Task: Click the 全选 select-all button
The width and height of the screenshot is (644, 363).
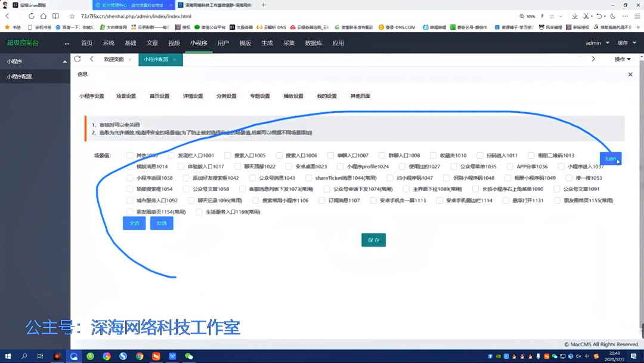Action: (x=134, y=223)
